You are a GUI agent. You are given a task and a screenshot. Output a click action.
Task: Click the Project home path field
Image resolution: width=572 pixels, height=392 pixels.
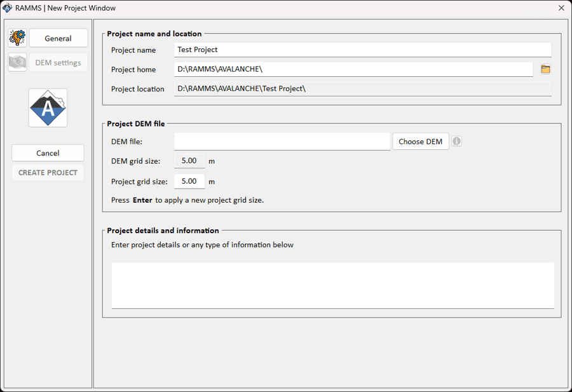click(353, 69)
